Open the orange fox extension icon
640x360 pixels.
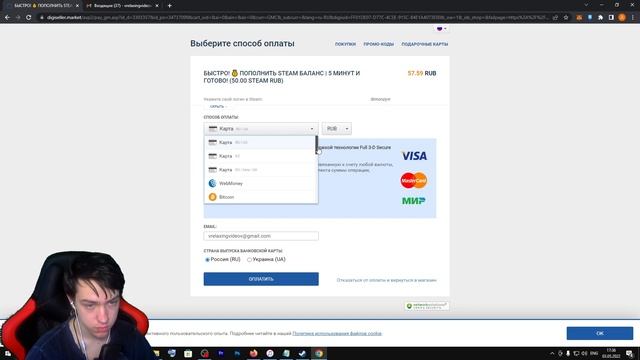579,18
